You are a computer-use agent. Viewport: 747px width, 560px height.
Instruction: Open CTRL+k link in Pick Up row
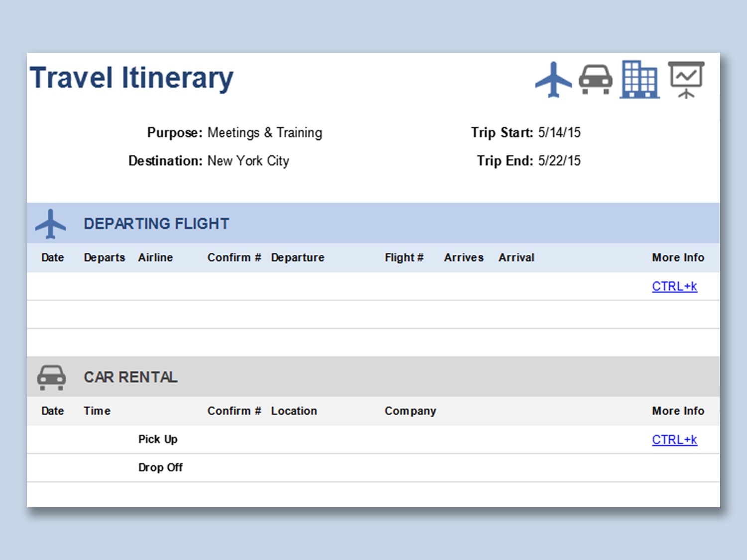point(674,440)
